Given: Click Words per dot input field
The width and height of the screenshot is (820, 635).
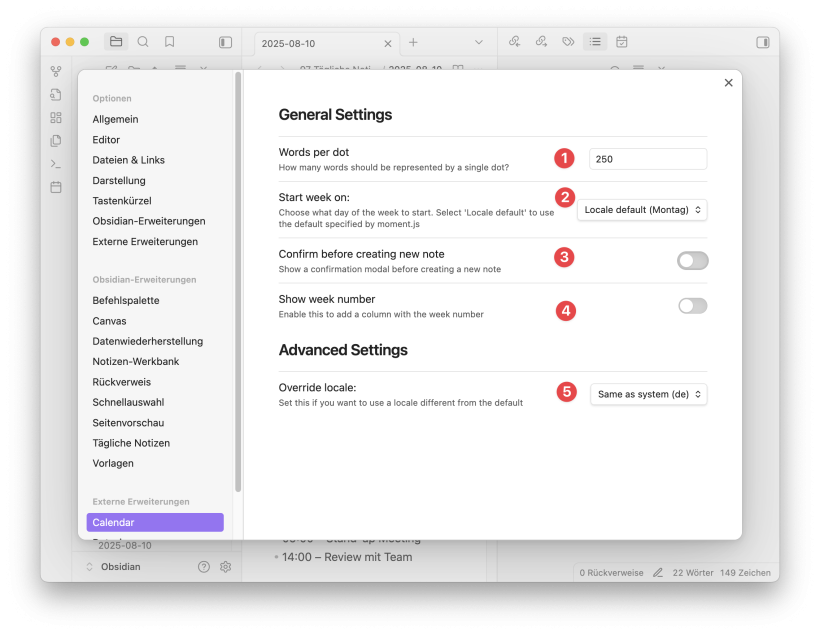Looking at the screenshot, I should (648, 159).
